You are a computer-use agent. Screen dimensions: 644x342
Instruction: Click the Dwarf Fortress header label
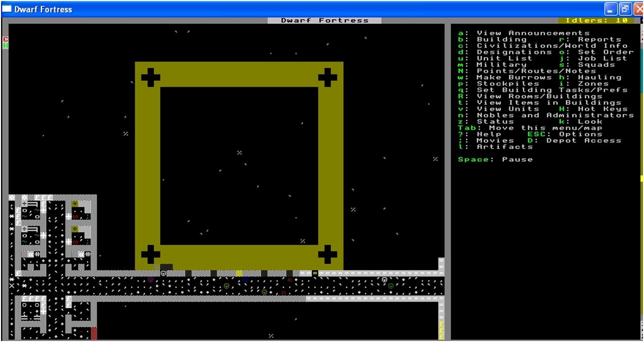(x=325, y=21)
